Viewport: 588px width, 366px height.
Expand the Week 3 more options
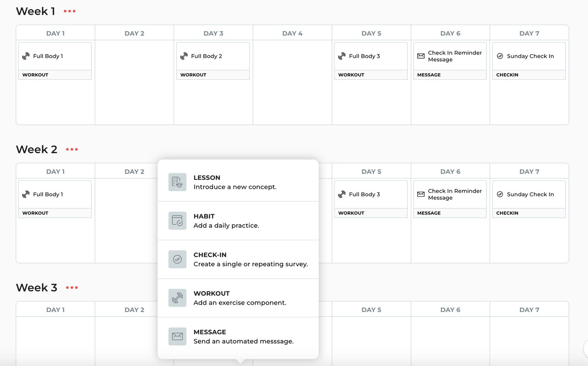(72, 288)
